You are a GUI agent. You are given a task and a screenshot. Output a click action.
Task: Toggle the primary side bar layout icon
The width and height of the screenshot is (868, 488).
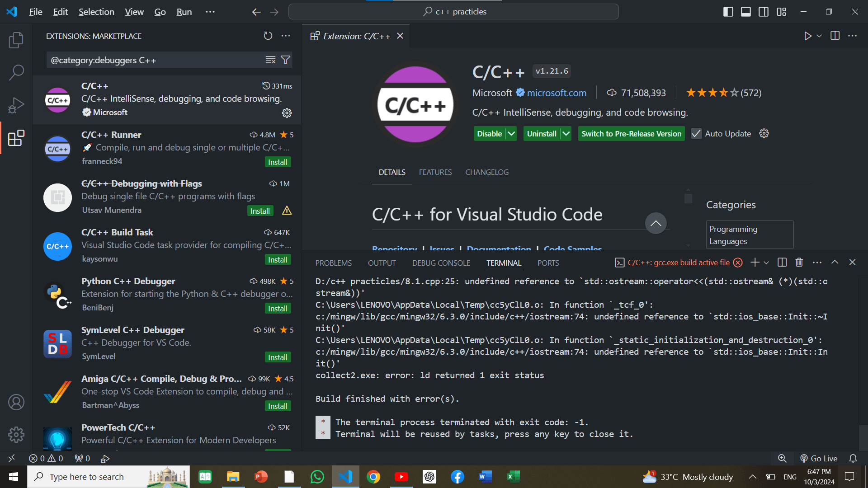pyautogui.click(x=728, y=12)
